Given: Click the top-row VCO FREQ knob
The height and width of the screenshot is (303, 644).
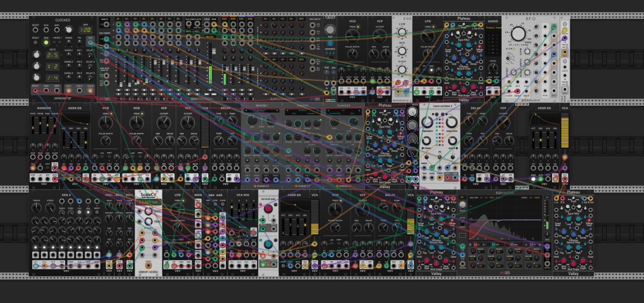Looking at the screenshot, I should click(352, 36).
